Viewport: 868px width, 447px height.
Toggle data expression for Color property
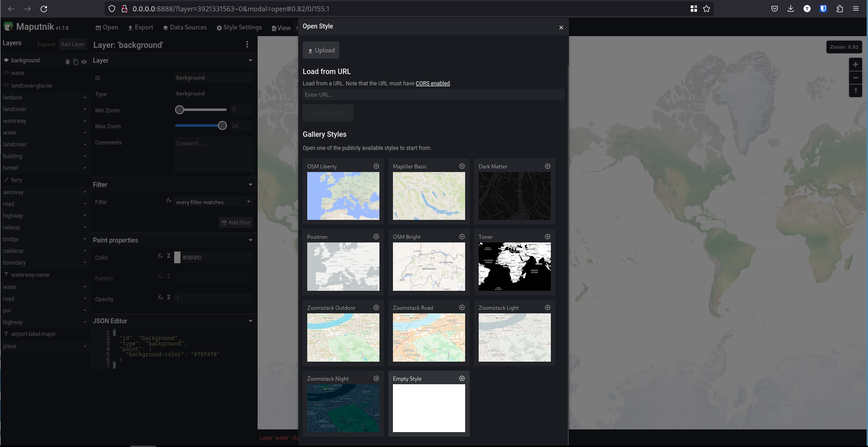click(169, 256)
